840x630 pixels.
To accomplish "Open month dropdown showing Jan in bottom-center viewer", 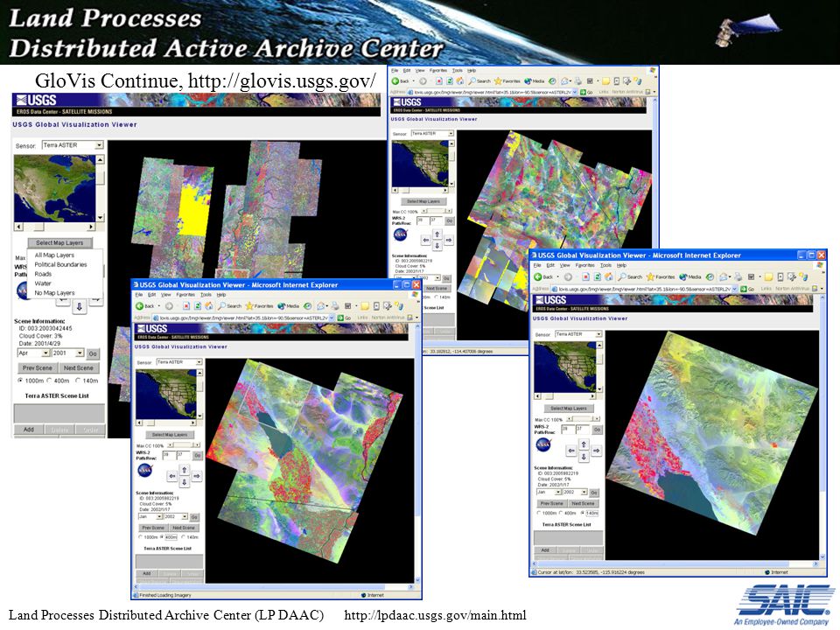I will coord(150,517).
